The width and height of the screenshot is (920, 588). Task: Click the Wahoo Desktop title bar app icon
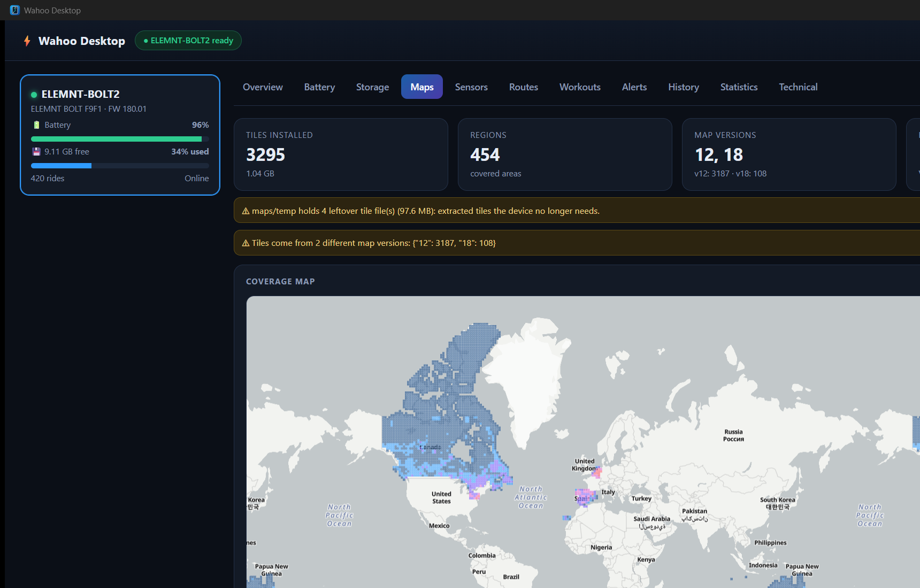point(15,10)
